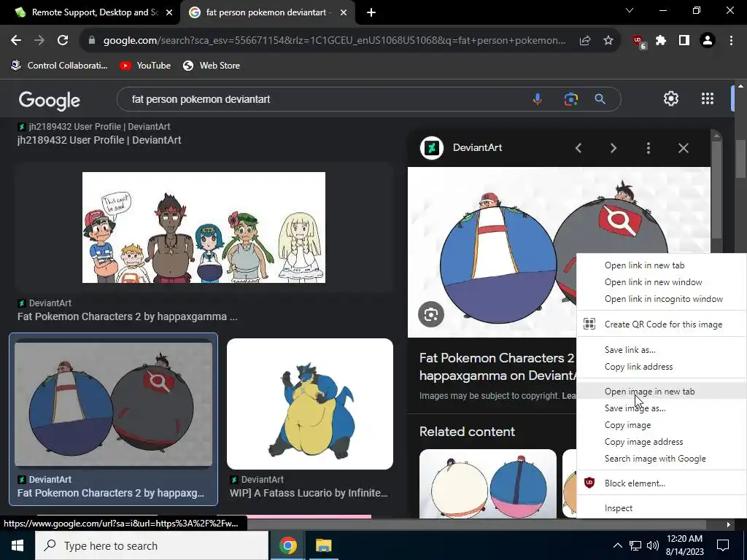This screenshot has height=560, width=747.
Task: Click the voice search microphone icon
Action: click(538, 99)
